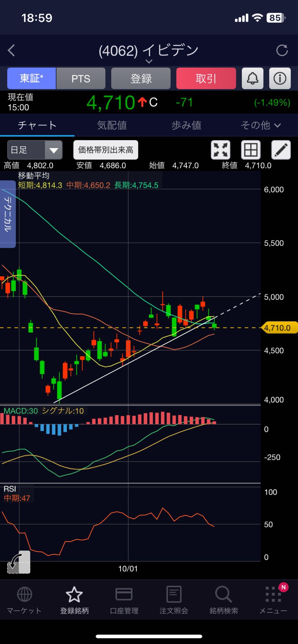Image resolution: width=298 pixels, height=644 pixels.
Task: Expand chart to fullscreen
Action: 220,150
